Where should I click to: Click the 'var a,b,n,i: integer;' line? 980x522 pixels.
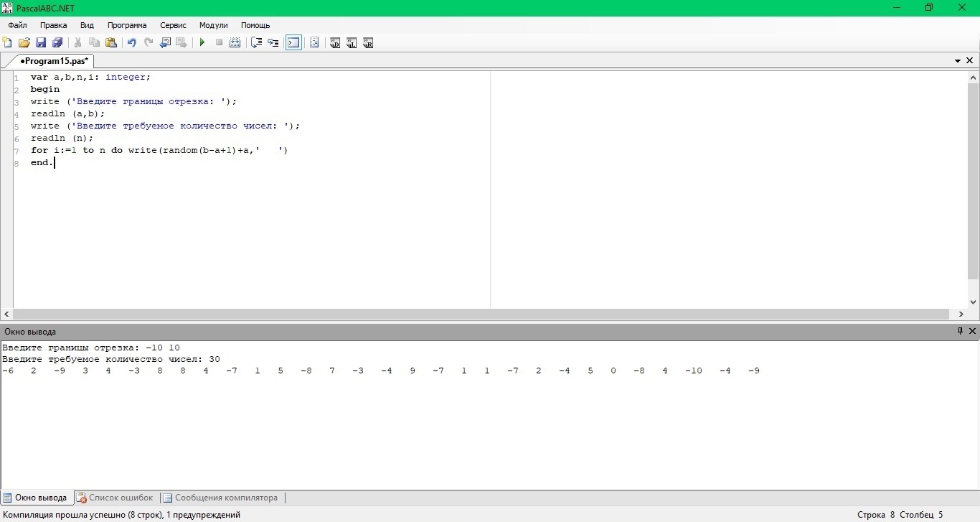tap(90, 77)
